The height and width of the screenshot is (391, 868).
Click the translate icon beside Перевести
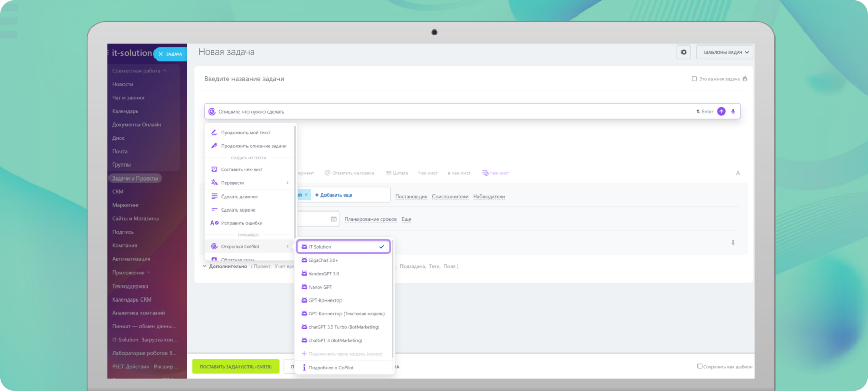click(214, 183)
